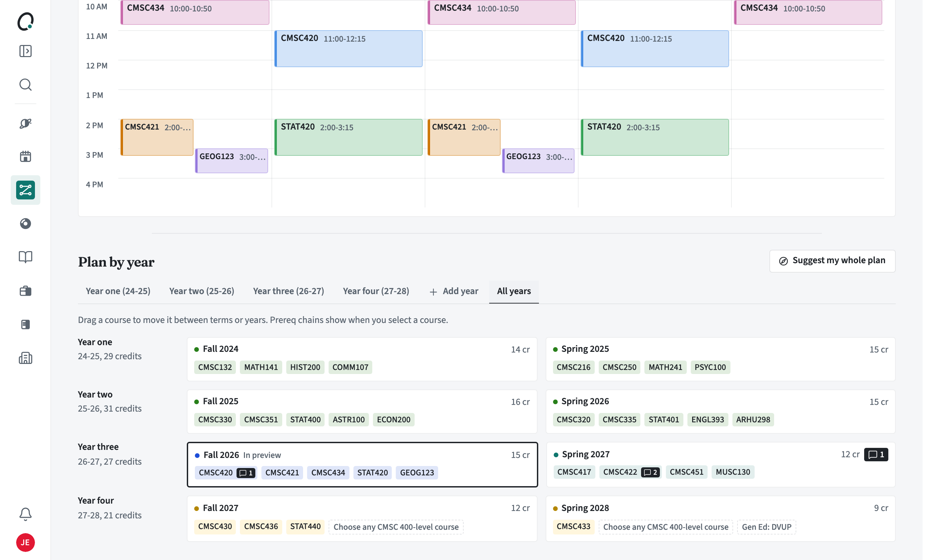Select the CMSC436 course chip
930x560 pixels.
pos(261,527)
